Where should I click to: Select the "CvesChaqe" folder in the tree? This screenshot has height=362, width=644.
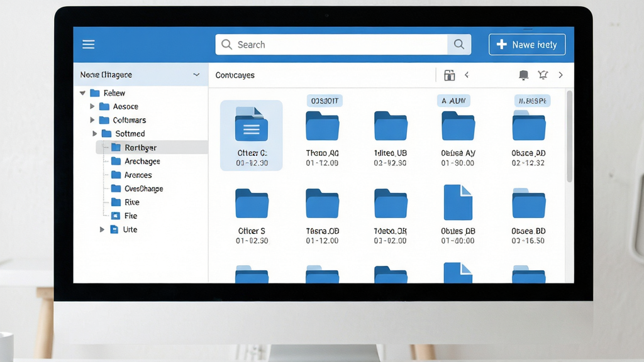click(144, 189)
